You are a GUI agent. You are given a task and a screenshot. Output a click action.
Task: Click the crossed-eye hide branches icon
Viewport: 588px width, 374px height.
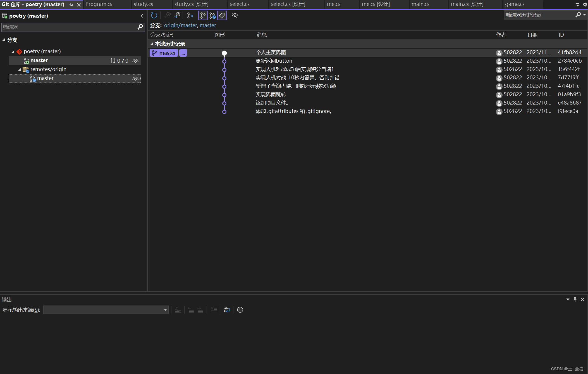pos(235,15)
